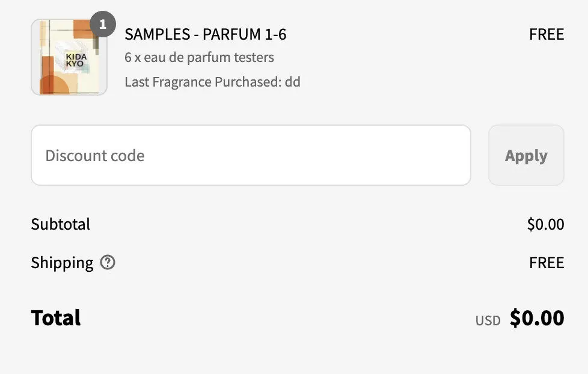This screenshot has height=374, width=588.
Task: Apply the discount code
Action: click(x=526, y=155)
